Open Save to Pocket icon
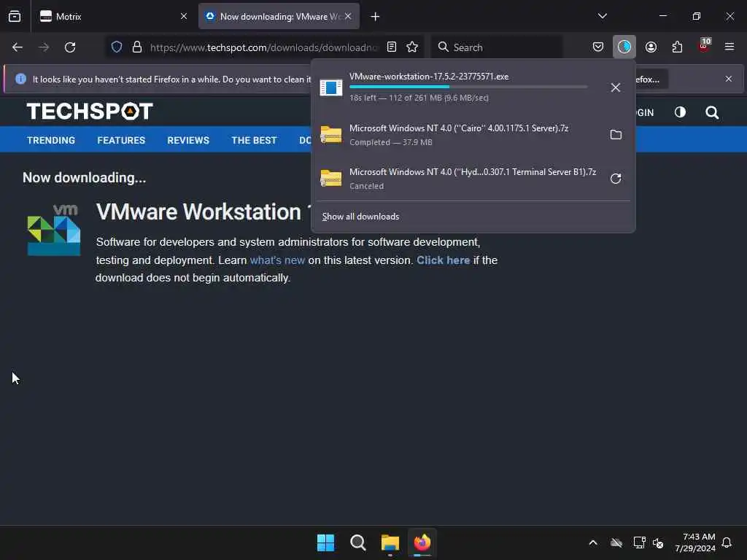 point(598,47)
